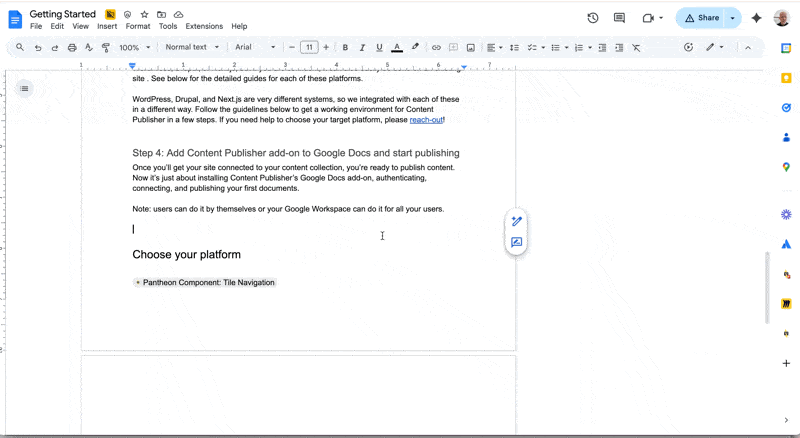Toggle bold formatting
The image size is (800, 438).
tap(345, 47)
